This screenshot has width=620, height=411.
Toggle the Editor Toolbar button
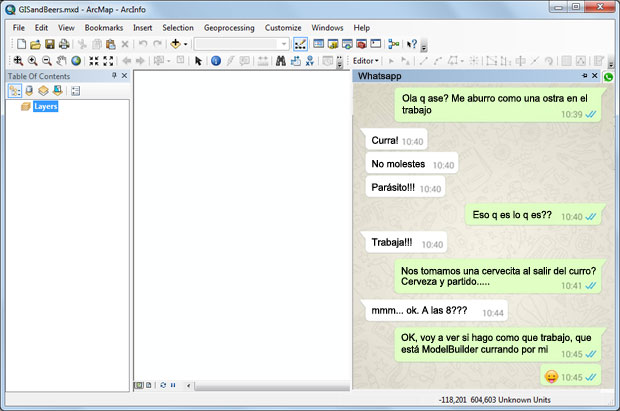tap(301, 44)
